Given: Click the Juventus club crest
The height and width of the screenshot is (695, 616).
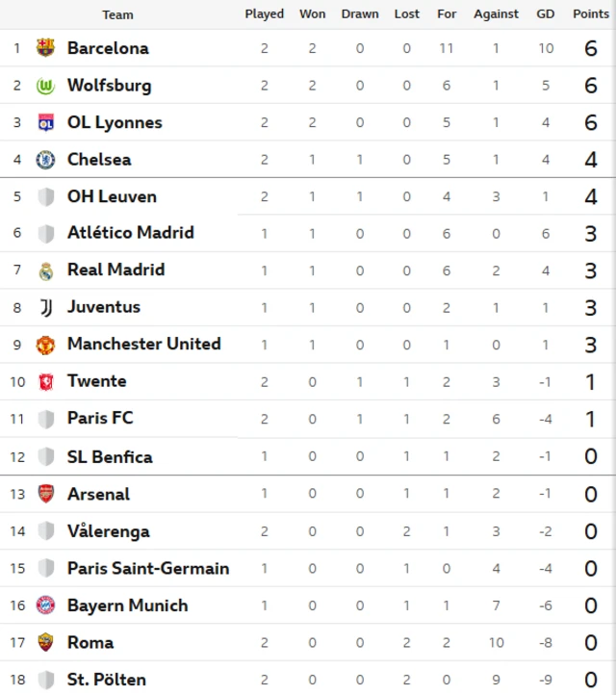Looking at the screenshot, I should (x=45, y=307).
